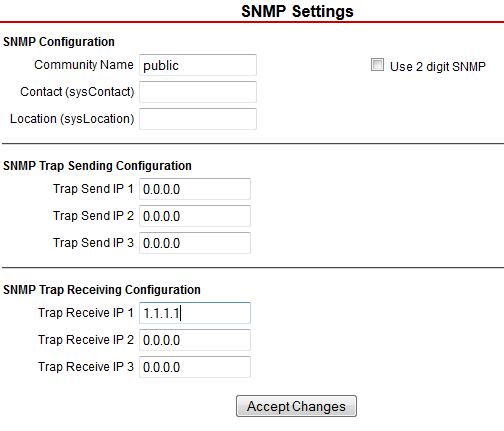
Task: Focus the Community Name field containing public
Action: click(x=198, y=65)
